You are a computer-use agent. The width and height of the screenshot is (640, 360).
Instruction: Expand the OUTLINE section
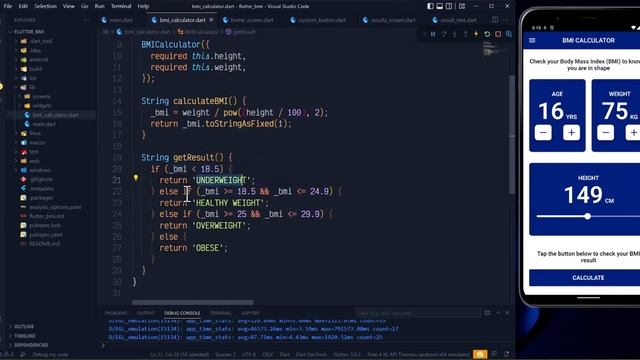(x=24, y=327)
